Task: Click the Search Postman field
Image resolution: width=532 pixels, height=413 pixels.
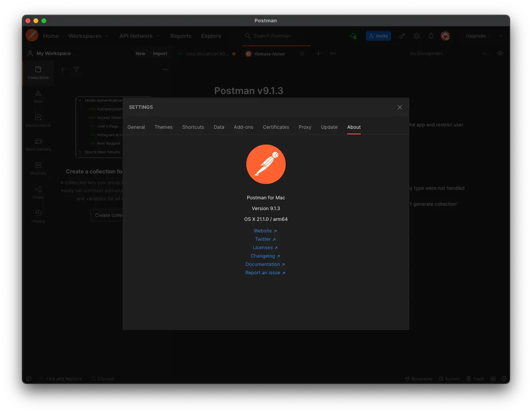Action: (x=276, y=36)
